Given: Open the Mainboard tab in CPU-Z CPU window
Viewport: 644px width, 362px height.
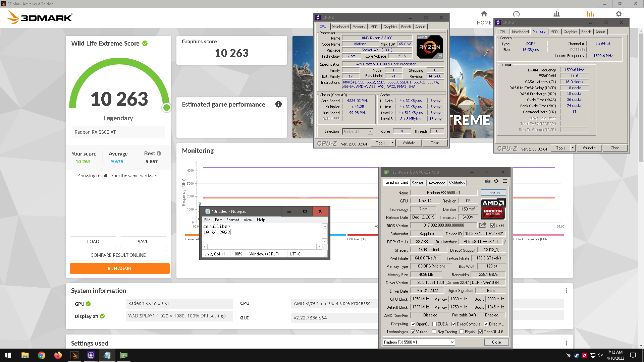Looking at the screenshot, I should [x=340, y=27].
